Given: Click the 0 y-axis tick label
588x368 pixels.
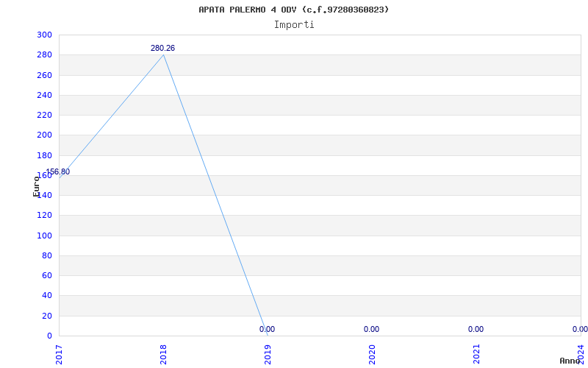Looking at the screenshot, I should [49, 336].
